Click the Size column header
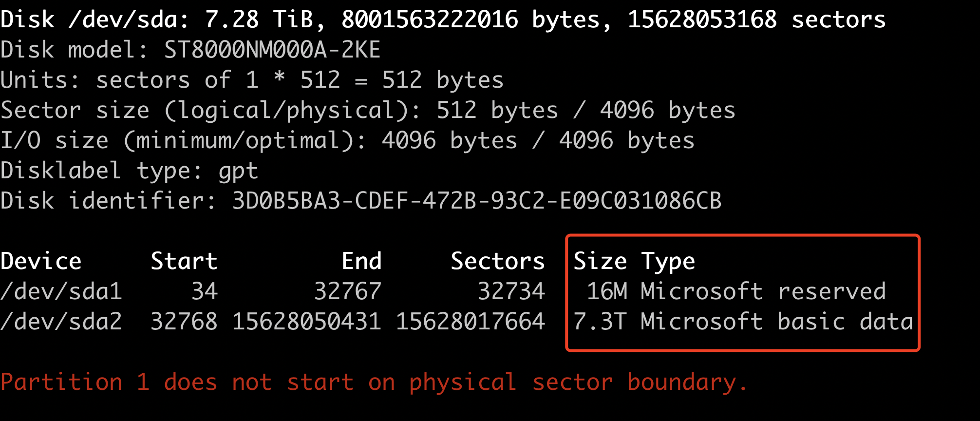This screenshot has height=421, width=980. click(x=600, y=261)
